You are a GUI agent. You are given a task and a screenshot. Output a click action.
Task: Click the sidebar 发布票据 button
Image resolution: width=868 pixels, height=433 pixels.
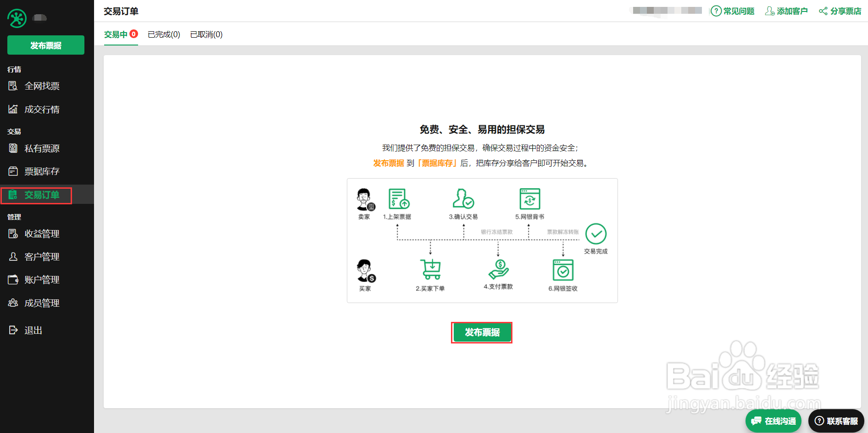(x=46, y=45)
